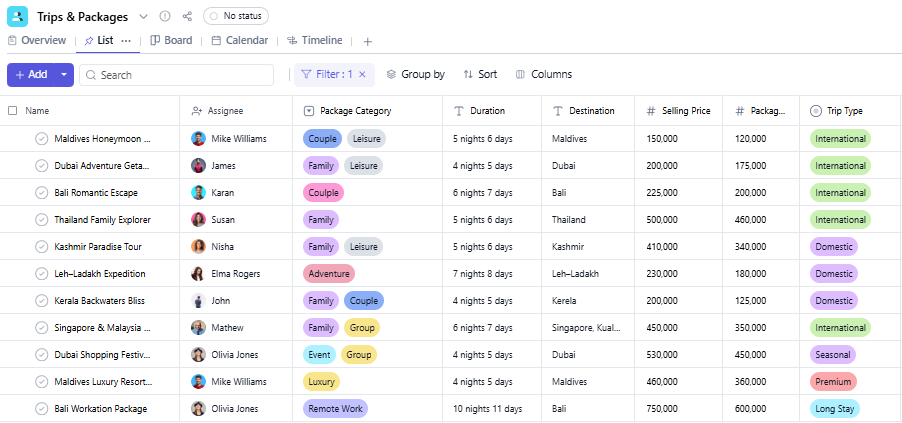Image resolution: width=902 pixels, height=423 pixels.
Task: Open the Sort options
Action: pyautogui.click(x=480, y=75)
